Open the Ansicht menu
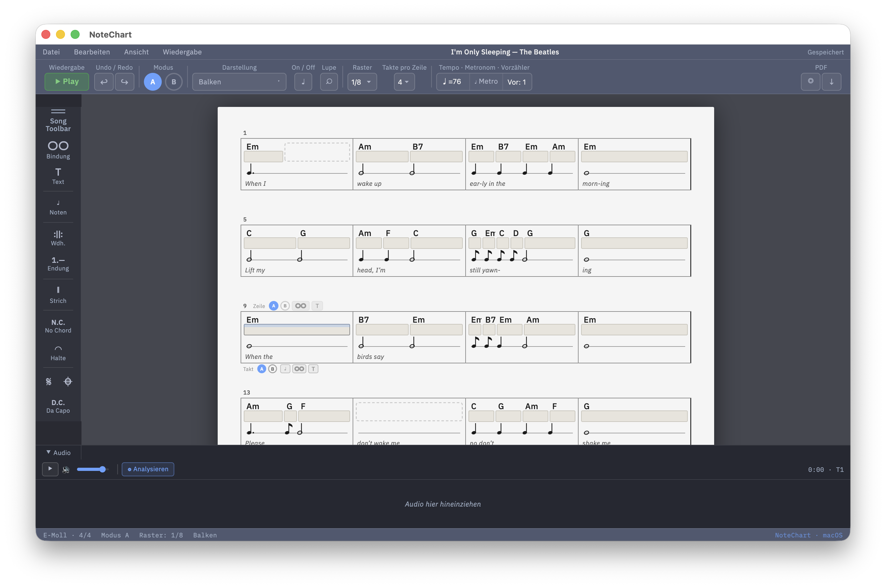 (137, 52)
